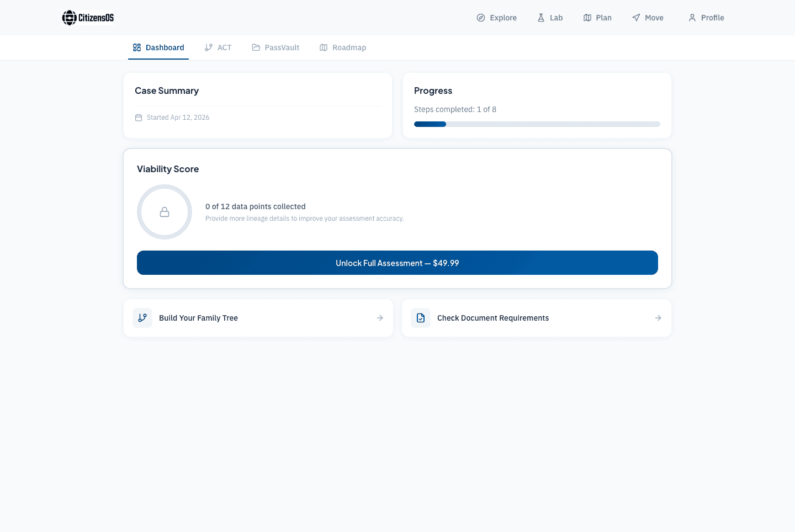Open the Profile page
The width and height of the screenshot is (795, 532).
706,18
